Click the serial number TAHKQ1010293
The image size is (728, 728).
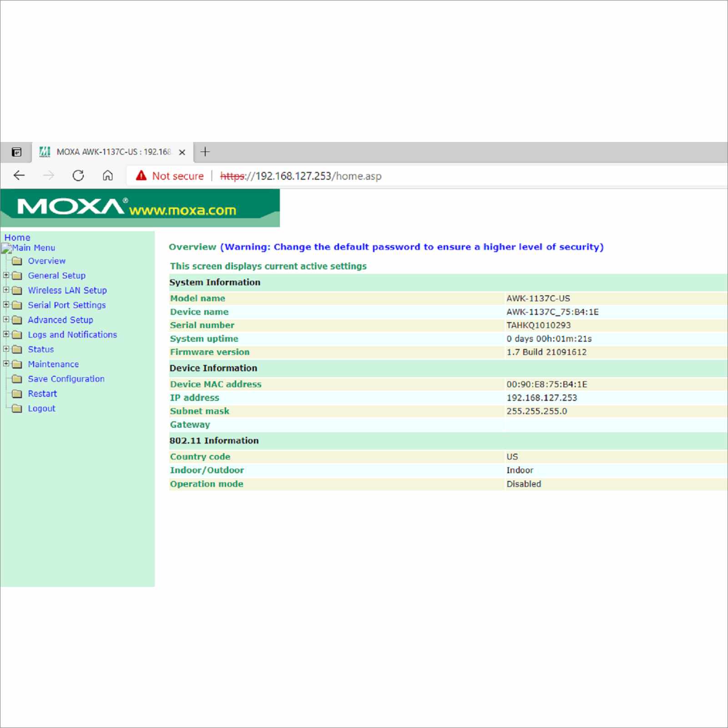pyautogui.click(x=538, y=325)
